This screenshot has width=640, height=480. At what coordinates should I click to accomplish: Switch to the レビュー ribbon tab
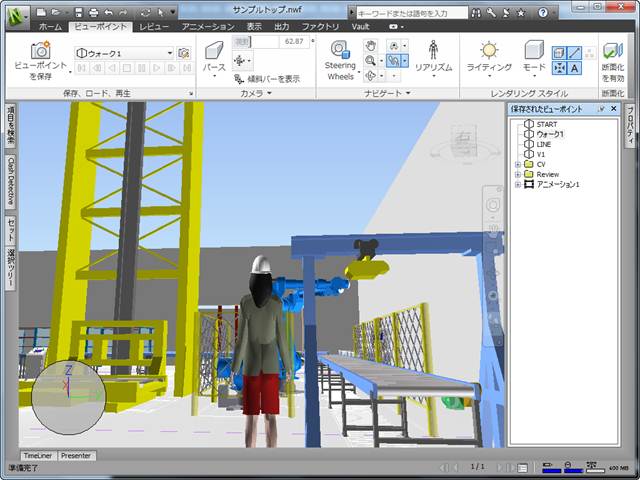(x=154, y=27)
